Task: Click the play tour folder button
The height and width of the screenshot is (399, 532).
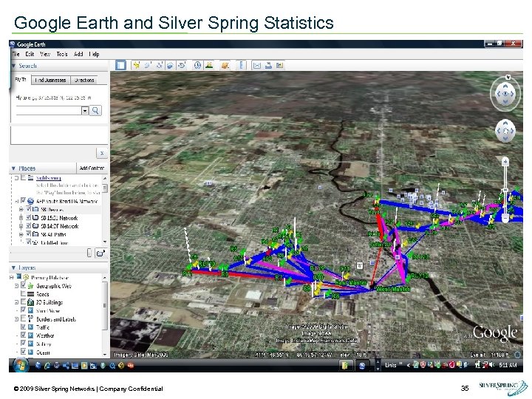Action: pyautogui.click(x=100, y=253)
